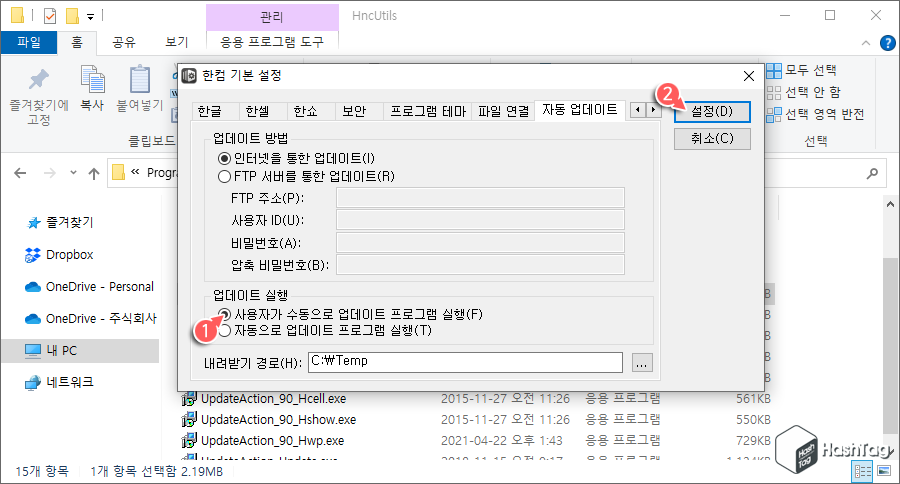Select 자동으로 업데이트 프로그램 실행(T) radio
900x484 pixels.
tap(224, 330)
